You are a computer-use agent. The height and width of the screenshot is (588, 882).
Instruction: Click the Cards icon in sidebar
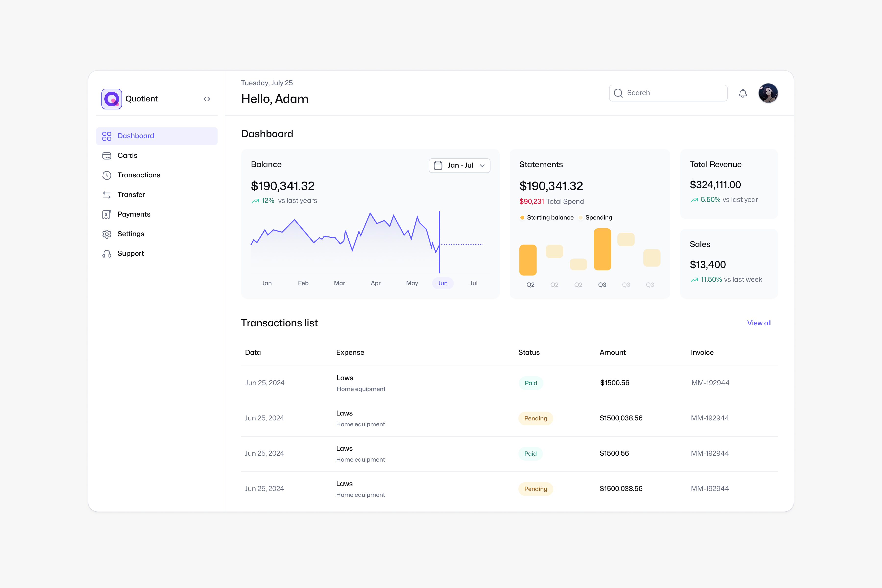(107, 156)
